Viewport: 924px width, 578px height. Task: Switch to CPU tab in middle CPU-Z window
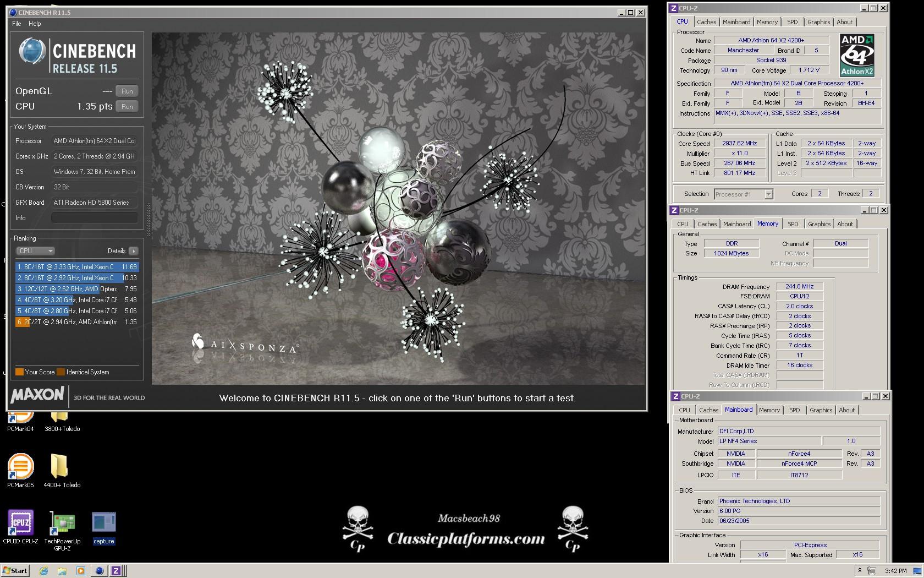point(683,224)
